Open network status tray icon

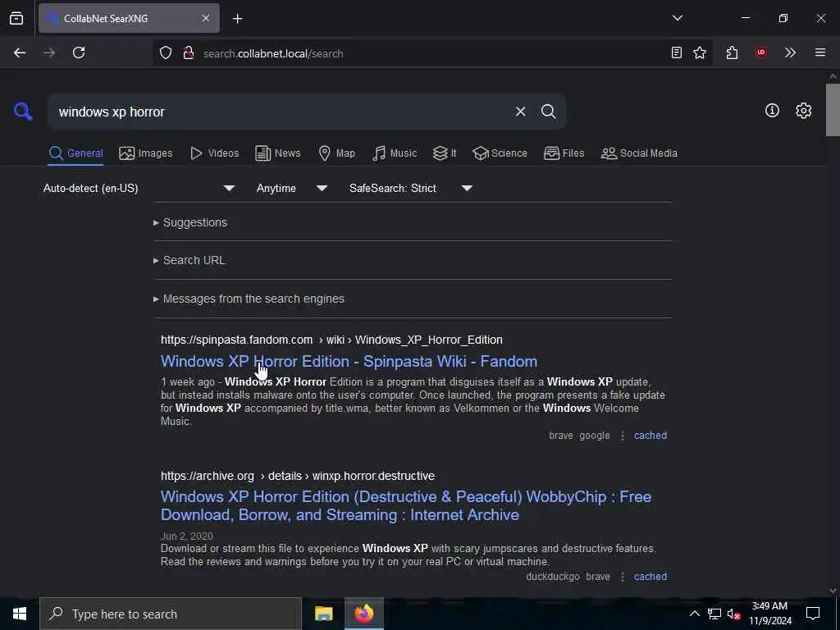tap(714, 614)
